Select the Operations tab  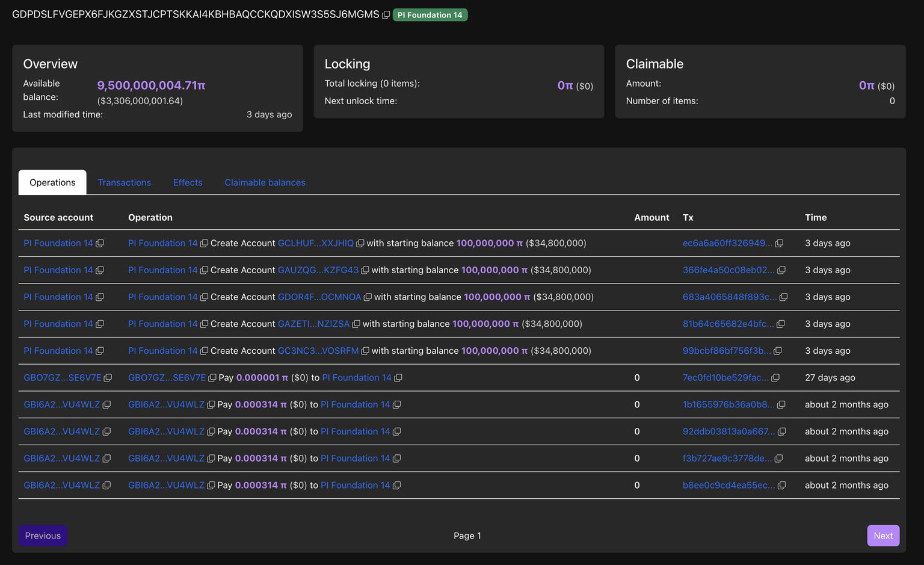tap(52, 182)
